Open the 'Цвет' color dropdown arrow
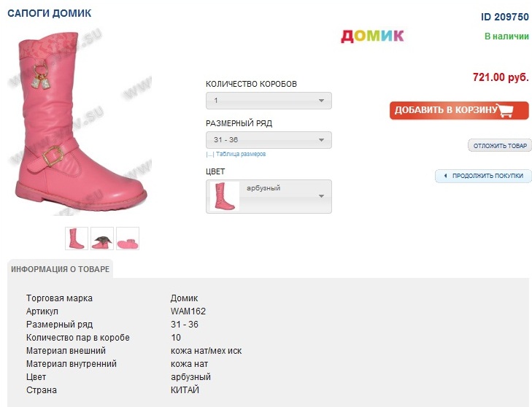The height and width of the screenshot is (407, 532). [320, 196]
